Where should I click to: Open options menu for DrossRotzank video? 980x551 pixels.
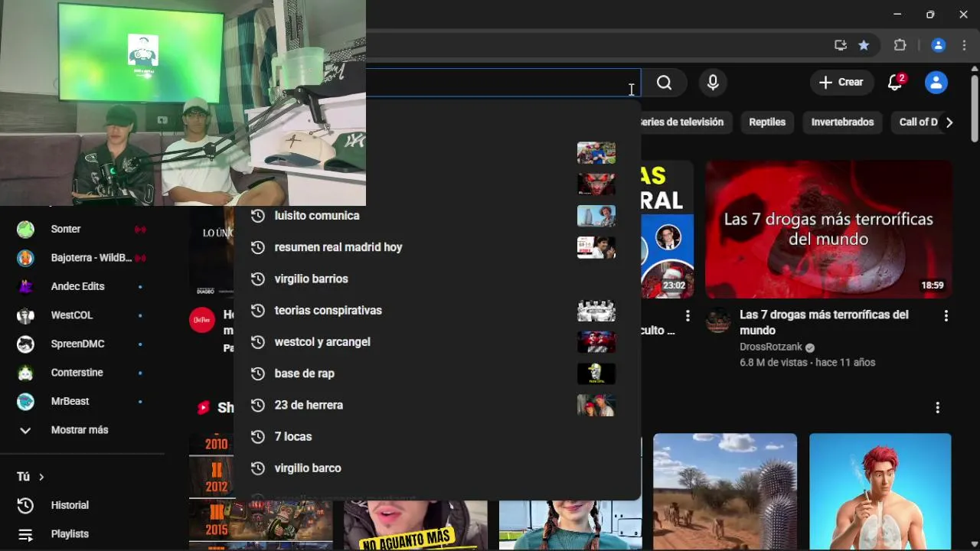pos(946,316)
